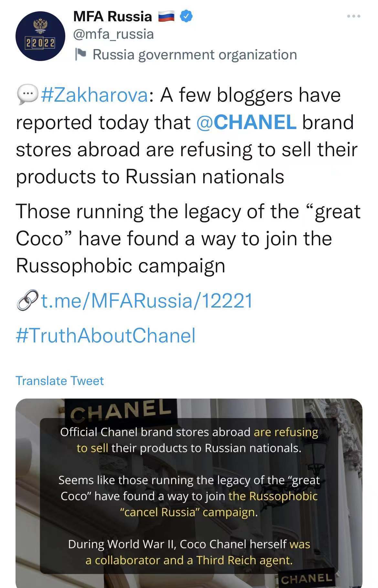Click the "Russia government organization" label

194,55
